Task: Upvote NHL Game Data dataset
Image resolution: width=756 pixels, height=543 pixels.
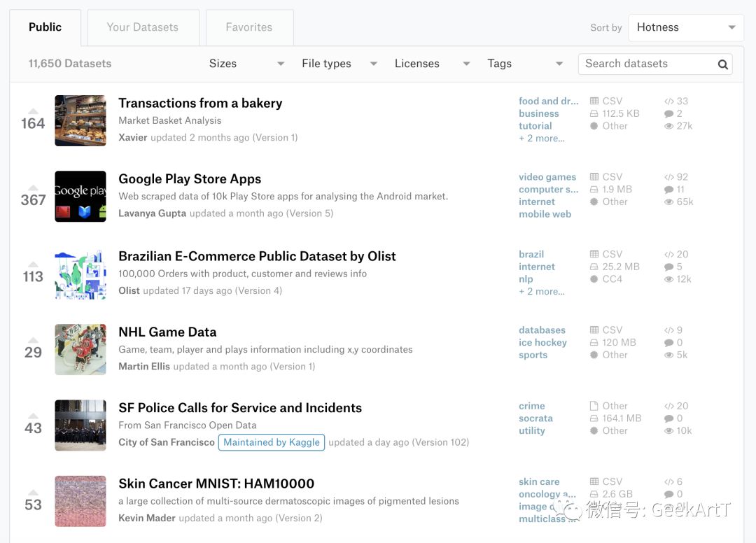Action: click(33, 339)
